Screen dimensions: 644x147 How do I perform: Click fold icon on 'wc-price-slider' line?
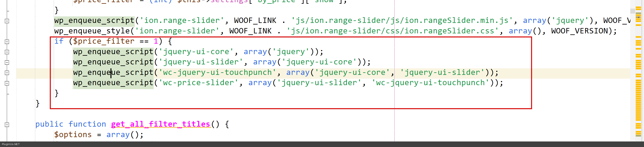(x=7, y=83)
